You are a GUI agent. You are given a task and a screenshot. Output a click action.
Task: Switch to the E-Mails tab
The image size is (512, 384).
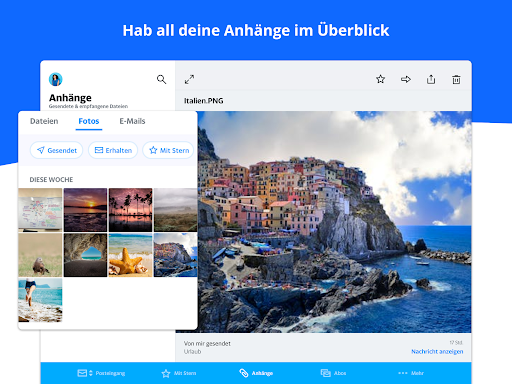pyautogui.click(x=132, y=121)
